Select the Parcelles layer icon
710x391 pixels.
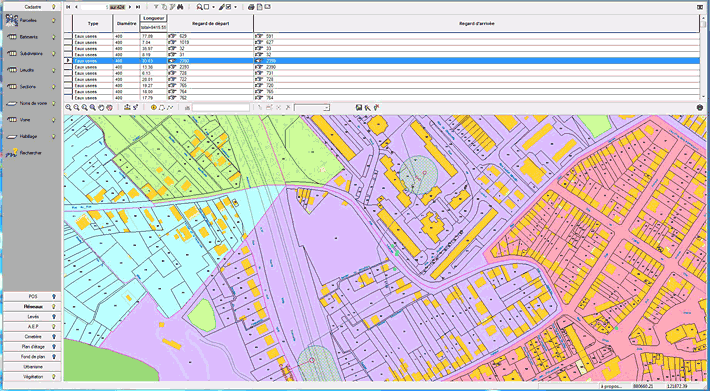[12, 20]
